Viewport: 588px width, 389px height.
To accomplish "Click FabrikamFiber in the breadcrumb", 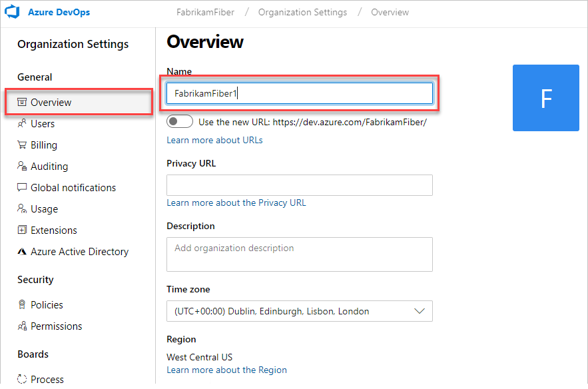I will [205, 12].
